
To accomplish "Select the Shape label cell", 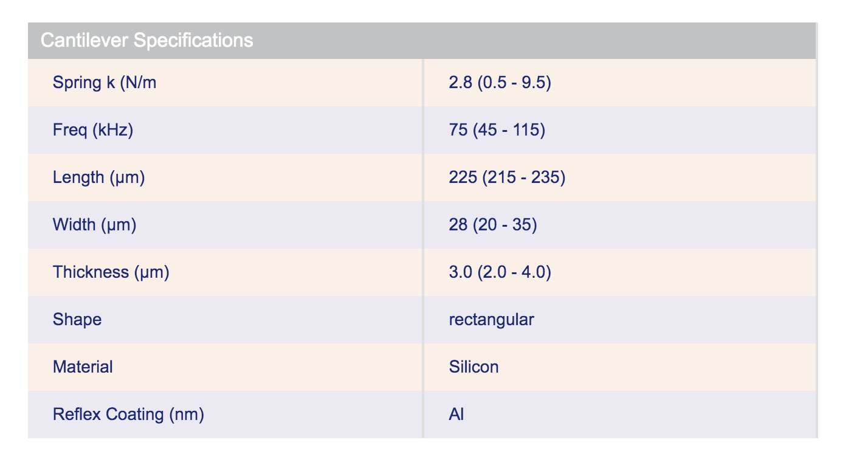I will (x=77, y=320).
